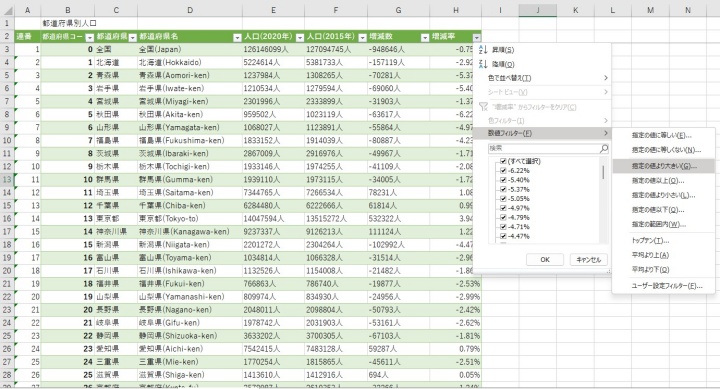Uncheck the -5.40% filter value
This screenshot has height=389, width=720.
503,180
